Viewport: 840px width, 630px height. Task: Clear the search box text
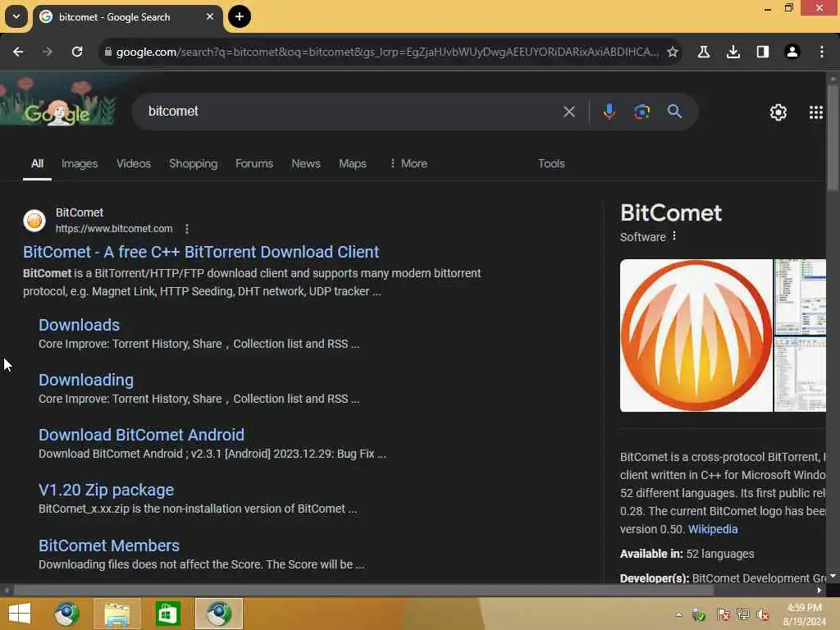569,112
